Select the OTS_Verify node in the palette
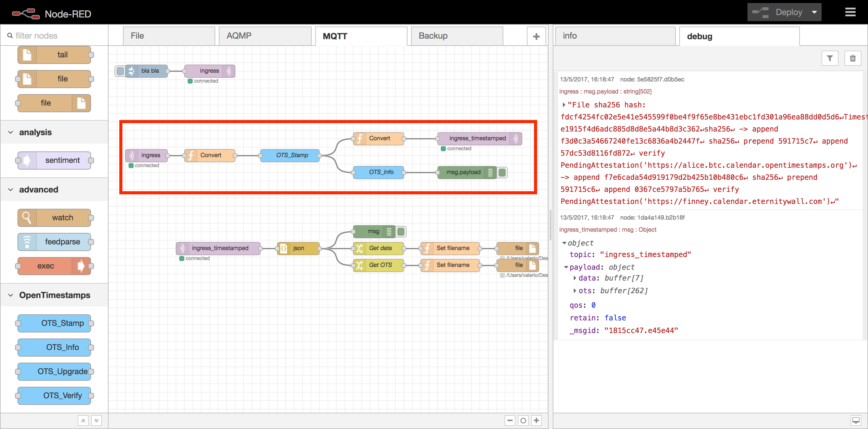Screen dimensions: 868x429 coord(54,395)
